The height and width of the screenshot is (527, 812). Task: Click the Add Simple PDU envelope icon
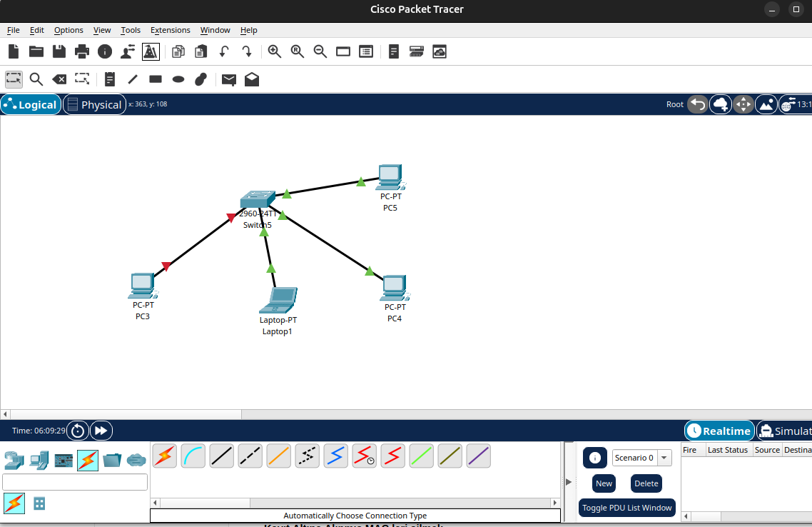pyautogui.click(x=228, y=79)
